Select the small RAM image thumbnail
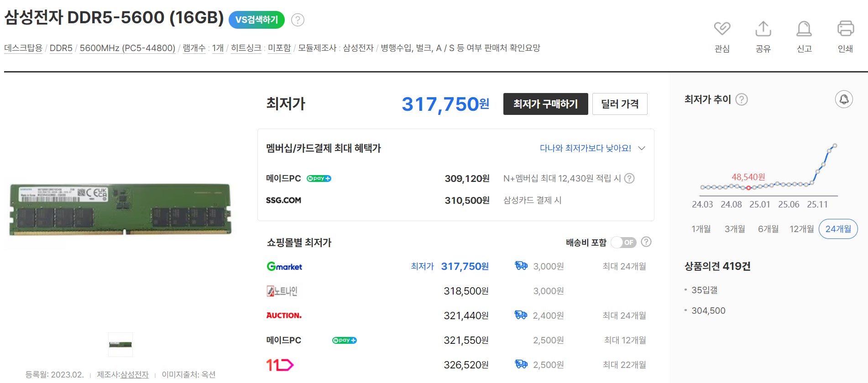This screenshot has height=383, width=868. [x=120, y=345]
